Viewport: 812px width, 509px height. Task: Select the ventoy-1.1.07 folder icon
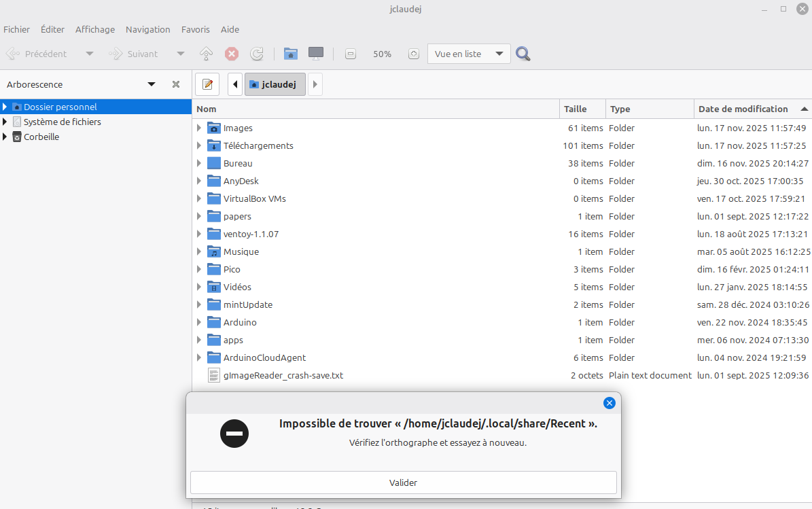214,234
